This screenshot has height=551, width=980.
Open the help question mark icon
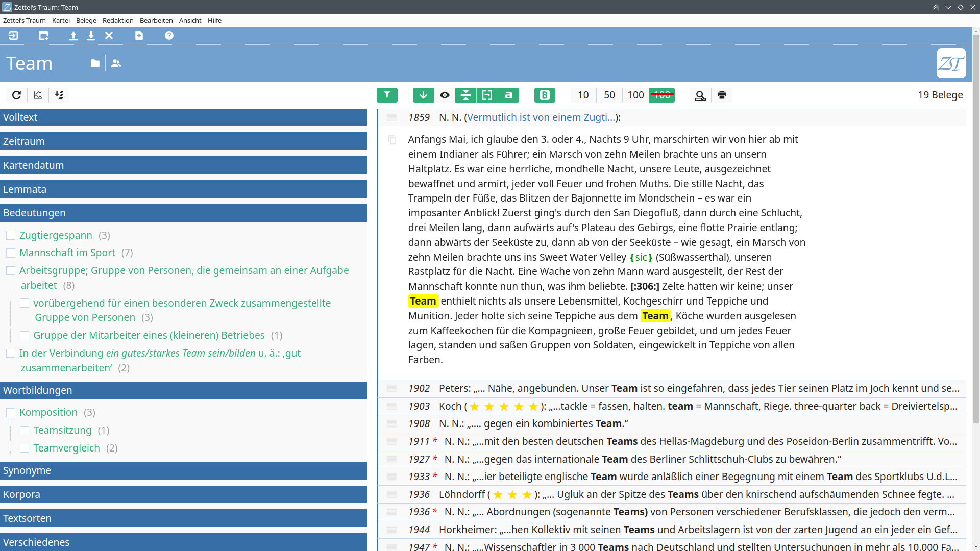169,36
